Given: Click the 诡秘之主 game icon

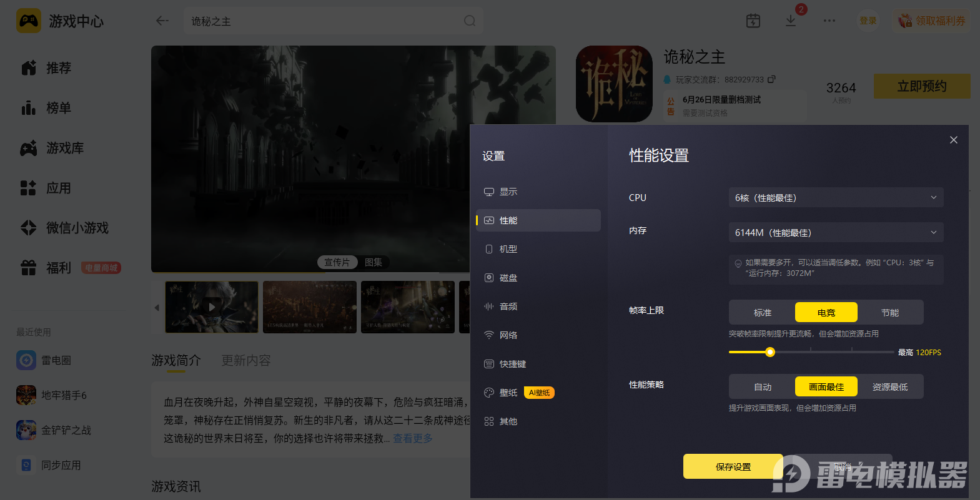Looking at the screenshot, I should (x=614, y=84).
